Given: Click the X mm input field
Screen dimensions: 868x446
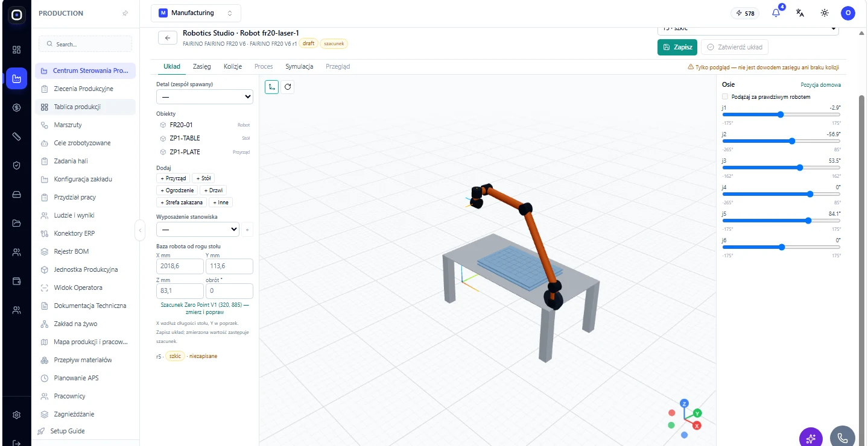Looking at the screenshot, I should (180, 266).
